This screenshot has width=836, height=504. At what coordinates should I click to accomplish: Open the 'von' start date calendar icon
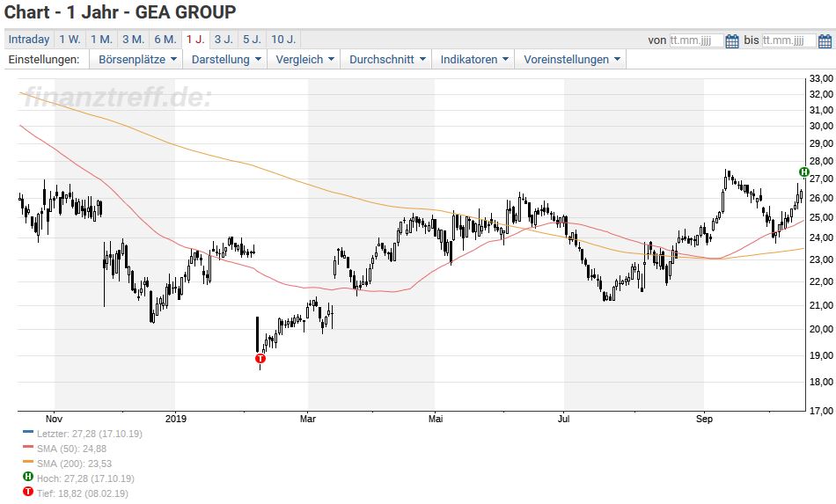(732, 40)
